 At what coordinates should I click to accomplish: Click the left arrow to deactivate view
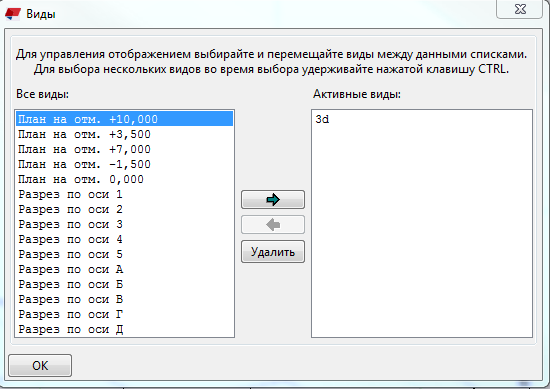pos(273,224)
